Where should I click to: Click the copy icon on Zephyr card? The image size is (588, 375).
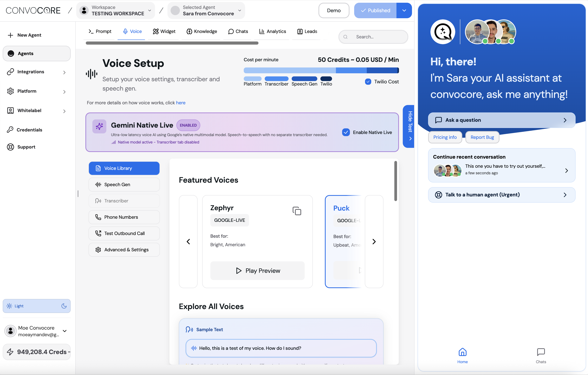pyautogui.click(x=297, y=211)
